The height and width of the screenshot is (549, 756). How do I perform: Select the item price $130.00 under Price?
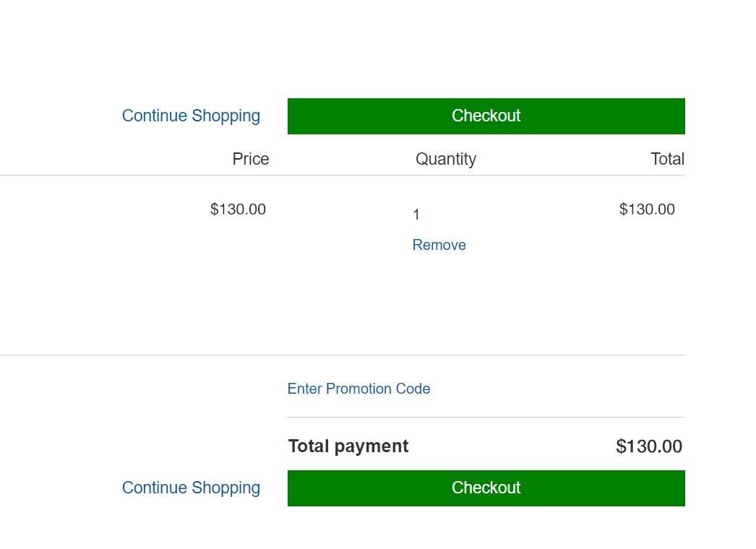click(x=238, y=209)
